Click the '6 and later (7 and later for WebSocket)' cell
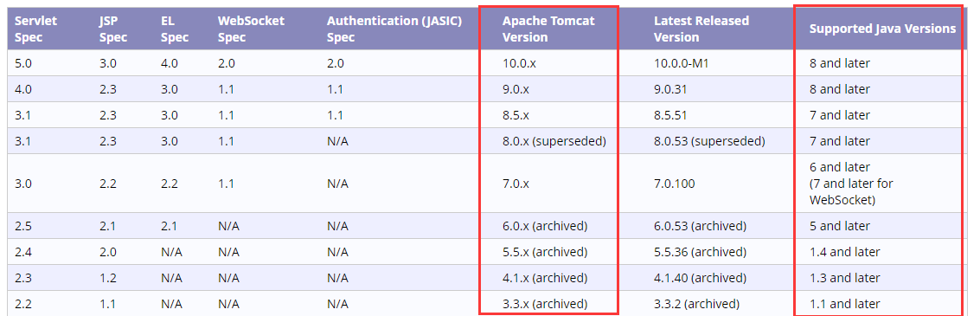The height and width of the screenshot is (316, 980). 850,184
